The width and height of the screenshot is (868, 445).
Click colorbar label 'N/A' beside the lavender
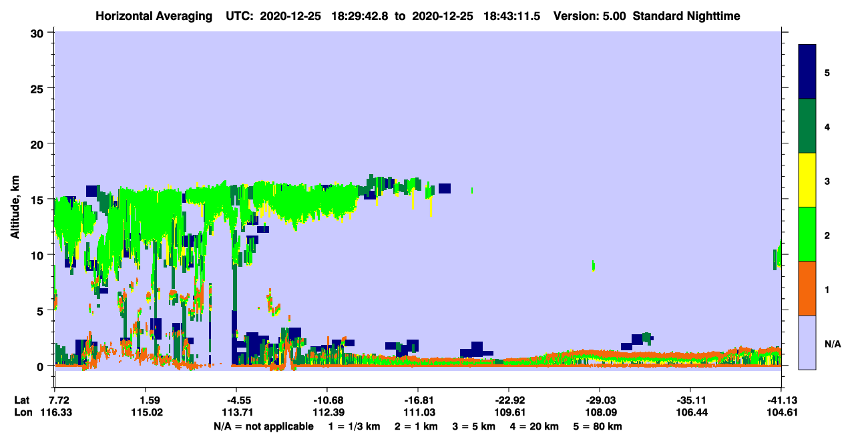833,344
